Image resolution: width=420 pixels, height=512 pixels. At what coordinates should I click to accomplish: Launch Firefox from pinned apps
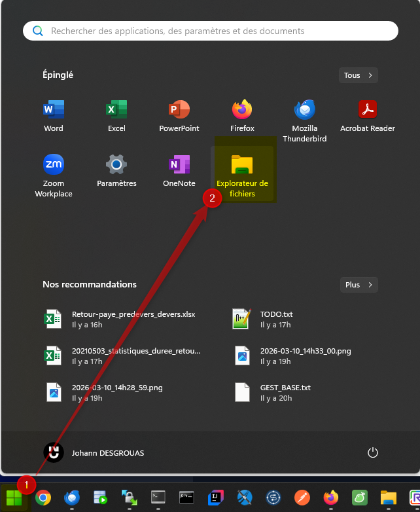242,115
